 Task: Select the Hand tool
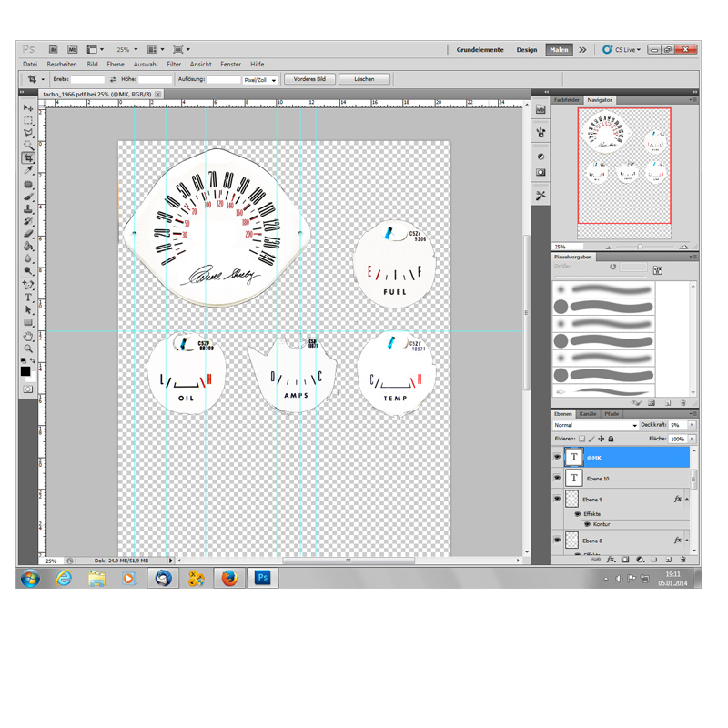coord(28,336)
